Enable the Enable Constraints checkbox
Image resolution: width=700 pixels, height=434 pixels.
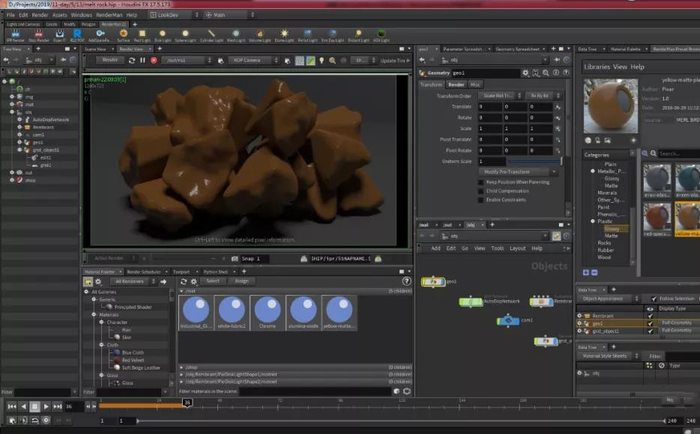tap(481, 200)
